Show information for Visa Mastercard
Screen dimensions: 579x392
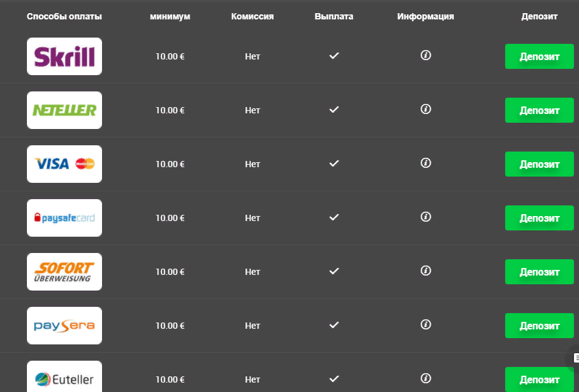point(426,163)
